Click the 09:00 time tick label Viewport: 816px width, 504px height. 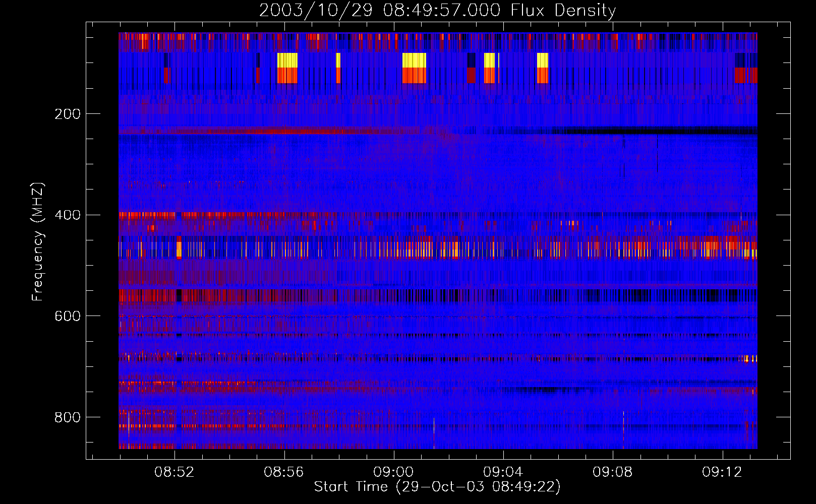pyautogui.click(x=393, y=472)
